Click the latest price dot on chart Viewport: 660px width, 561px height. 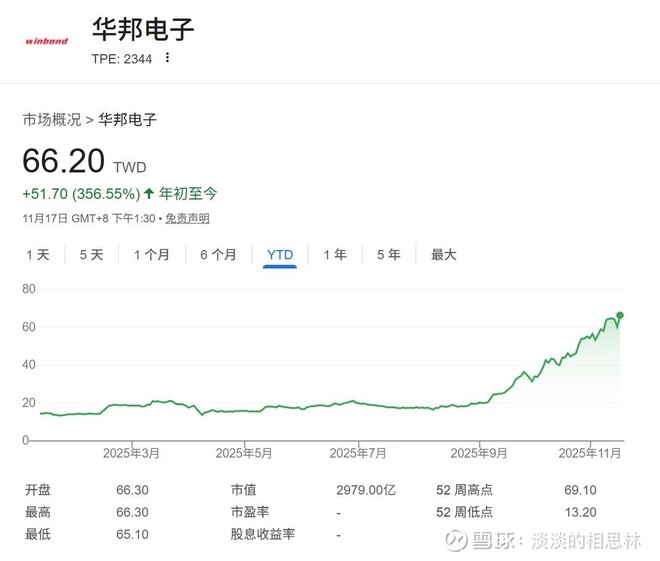pyautogui.click(x=620, y=315)
